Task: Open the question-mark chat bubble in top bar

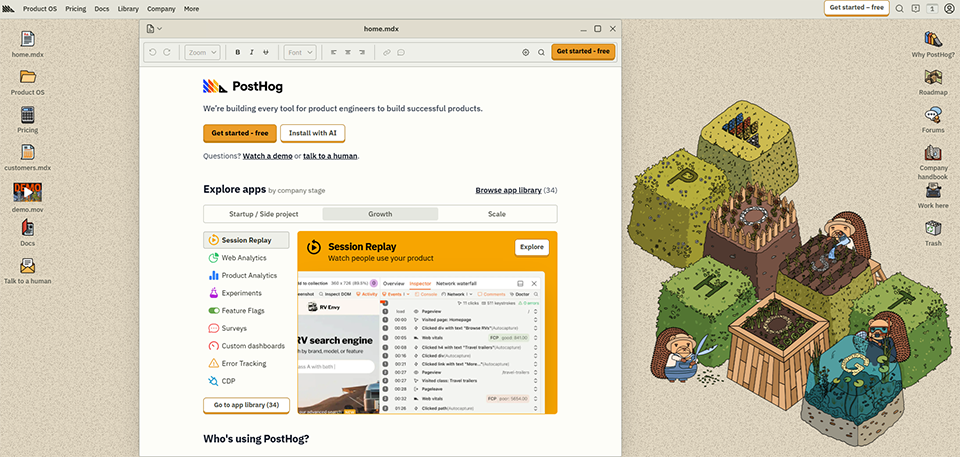Action: 915,9
